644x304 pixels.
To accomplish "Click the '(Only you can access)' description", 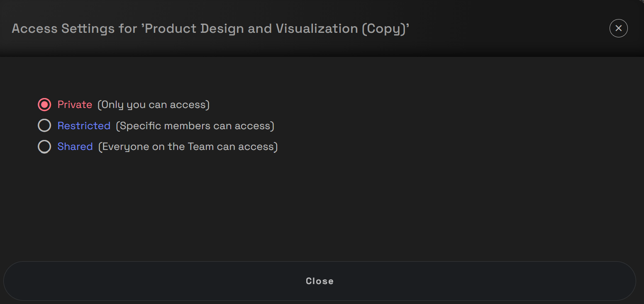I will (x=154, y=104).
